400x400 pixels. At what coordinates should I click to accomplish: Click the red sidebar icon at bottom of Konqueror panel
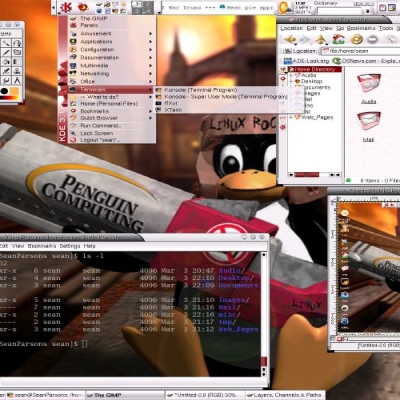[283, 127]
